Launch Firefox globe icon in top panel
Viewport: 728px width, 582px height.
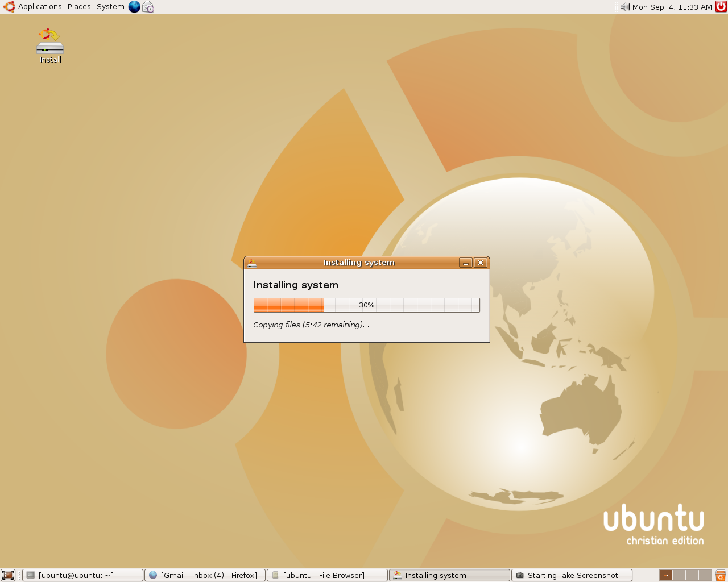pos(134,7)
